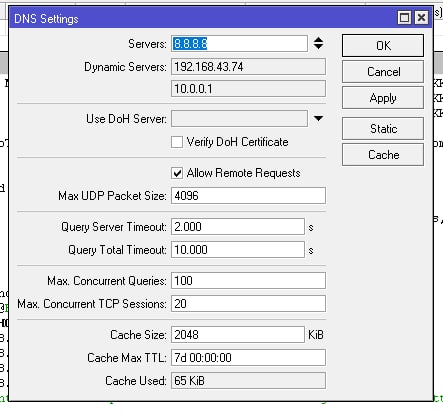The height and width of the screenshot is (413, 443).
Task: Open the Static DNS entries
Action: tap(383, 128)
